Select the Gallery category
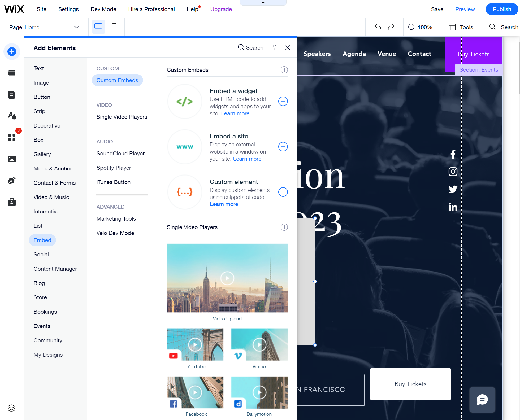The height and width of the screenshot is (420, 520). 42,154
